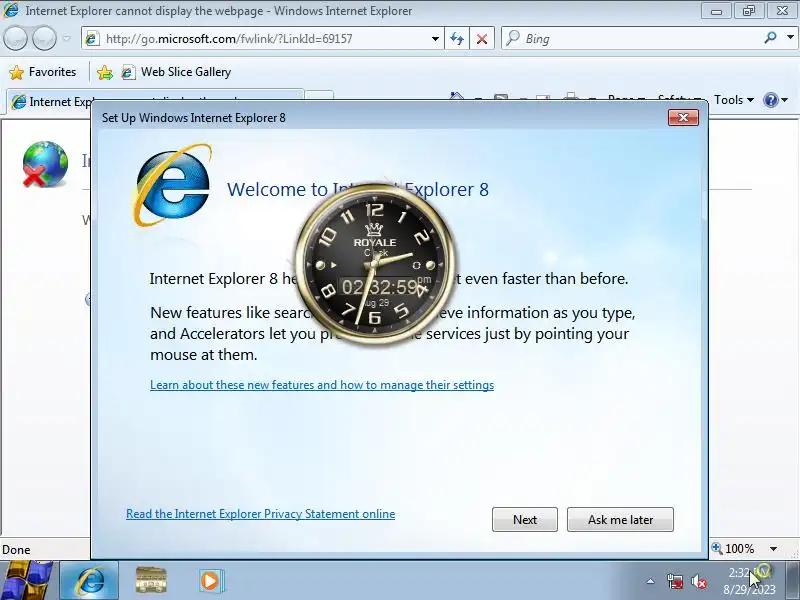Open the Favorites star button
The image size is (800, 600).
pyautogui.click(x=43, y=72)
